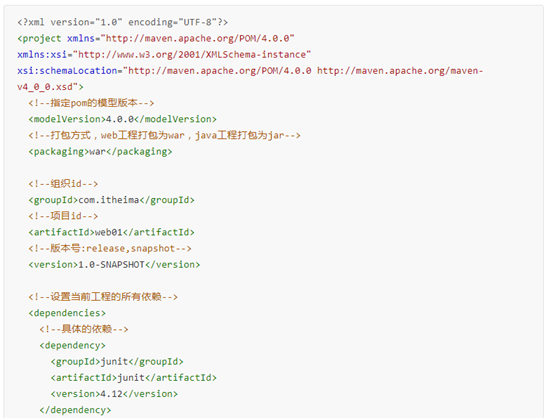The width and height of the screenshot is (553, 418).
Task: Click the comment mentioning war and jar
Action: tap(164, 135)
